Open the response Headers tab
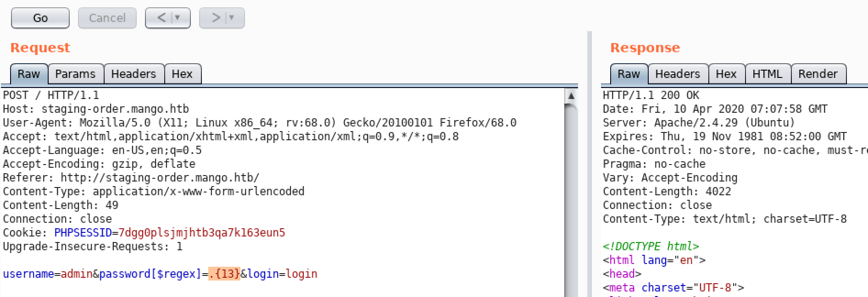 tap(678, 74)
